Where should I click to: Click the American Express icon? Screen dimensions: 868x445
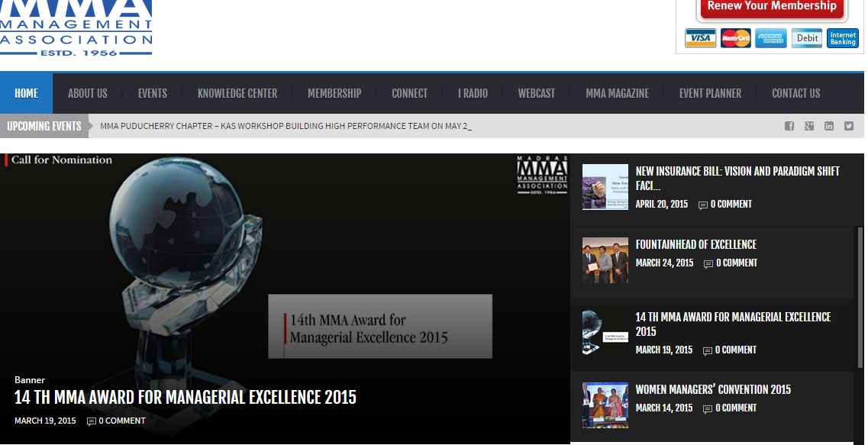(x=771, y=38)
